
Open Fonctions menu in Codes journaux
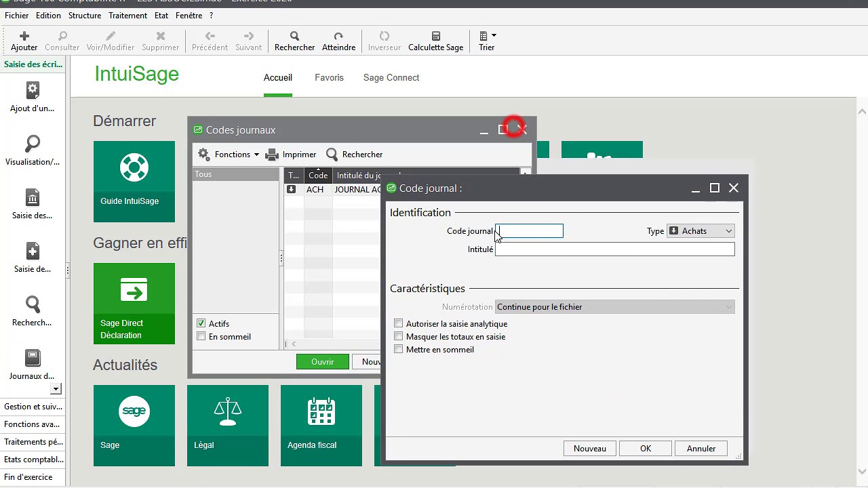229,155
